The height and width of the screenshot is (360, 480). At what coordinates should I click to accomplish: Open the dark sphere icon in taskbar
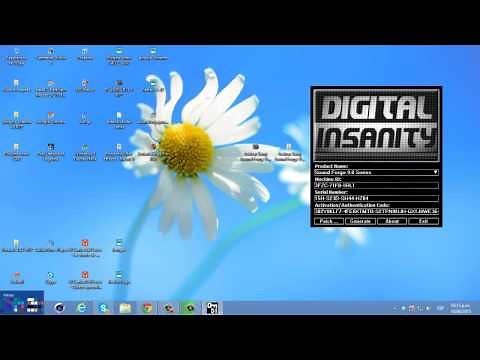pos(60,308)
